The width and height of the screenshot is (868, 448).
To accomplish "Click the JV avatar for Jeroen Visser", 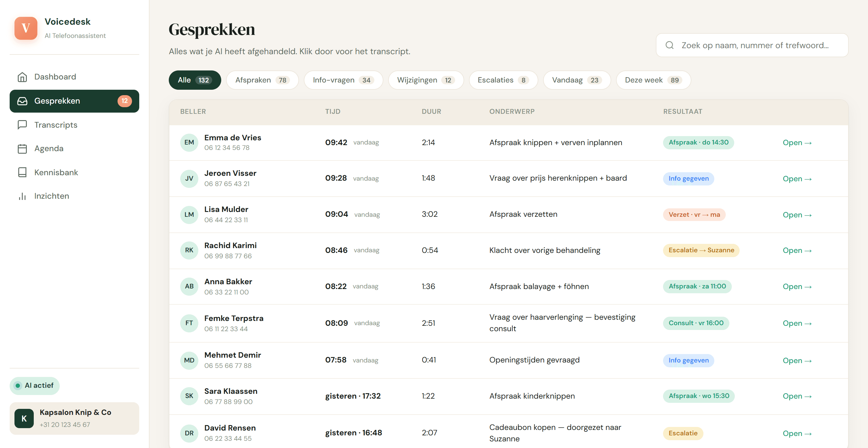I will pyautogui.click(x=189, y=179).
